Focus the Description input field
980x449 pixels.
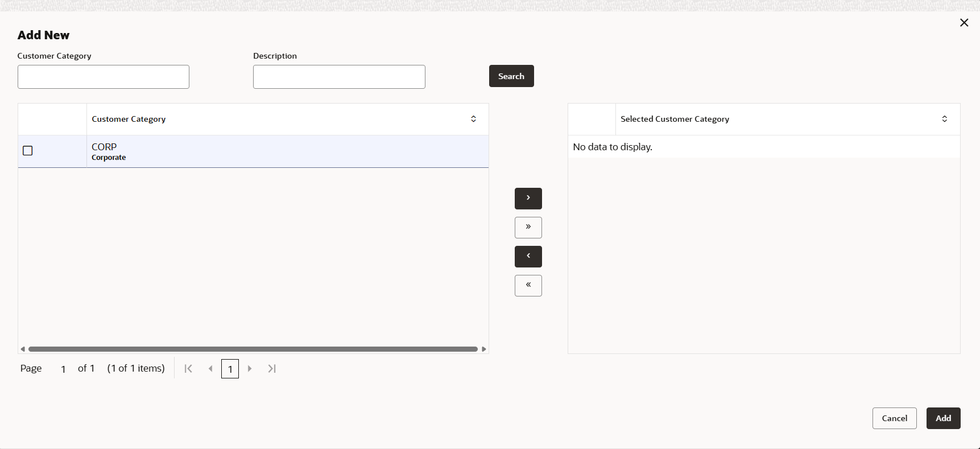pos(339,77)
